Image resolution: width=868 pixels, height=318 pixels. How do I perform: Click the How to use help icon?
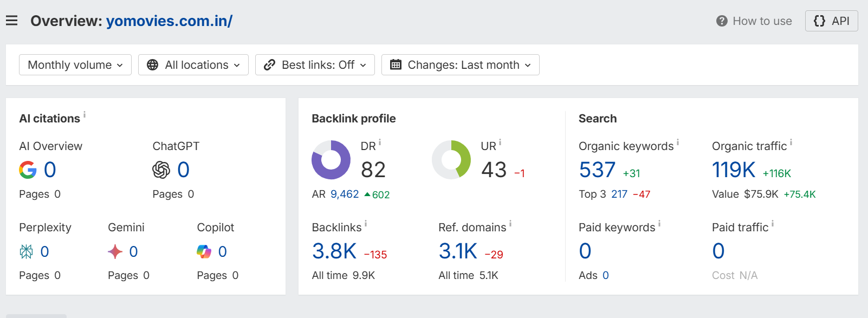pos(722,21)
